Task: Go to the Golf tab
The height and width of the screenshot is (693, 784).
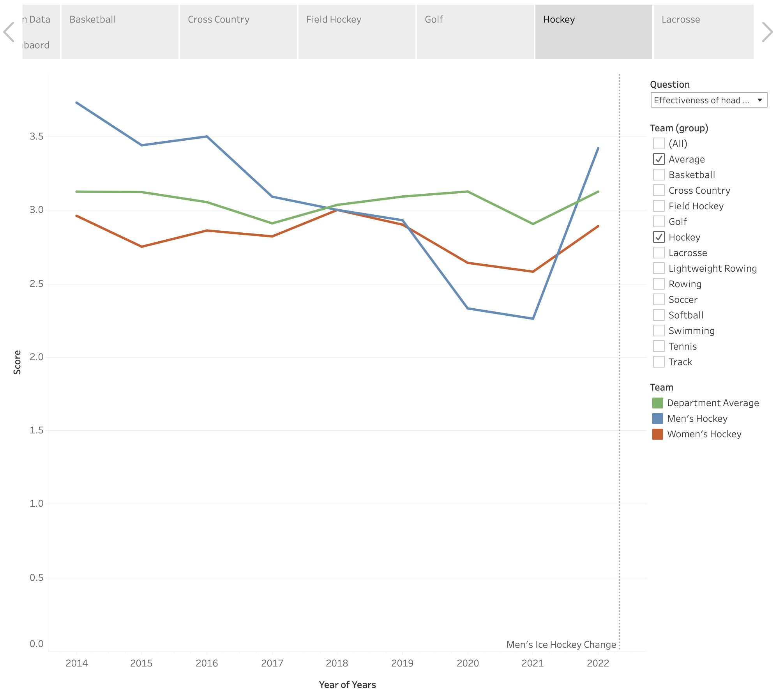Action: click(x=475, y=32)
